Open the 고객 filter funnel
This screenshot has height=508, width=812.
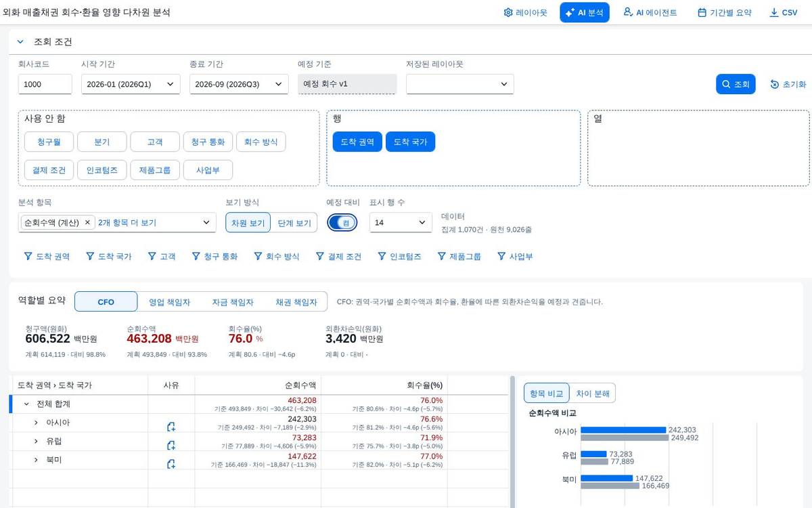coord(162,257)
